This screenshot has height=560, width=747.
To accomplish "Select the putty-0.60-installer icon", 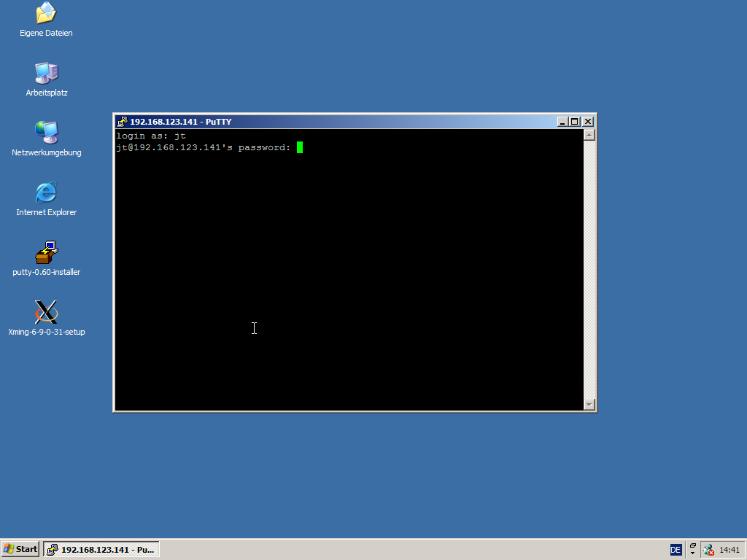I will coord(46,252).
